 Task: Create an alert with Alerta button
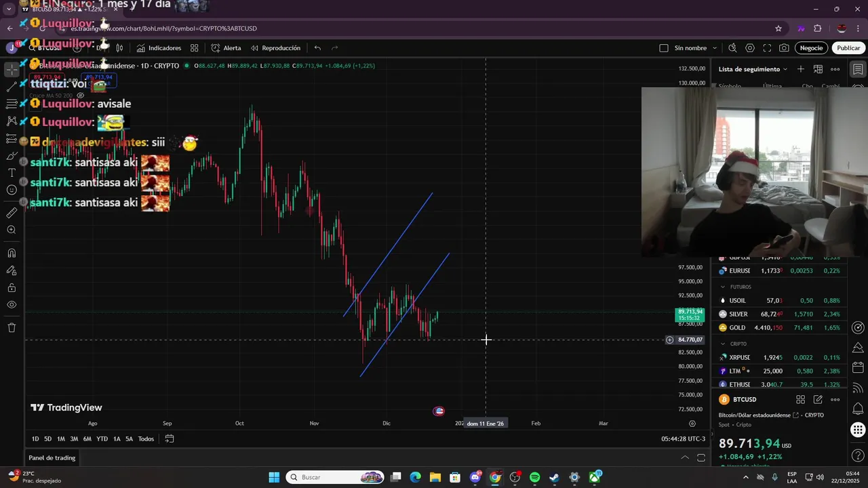pos(226,48)
